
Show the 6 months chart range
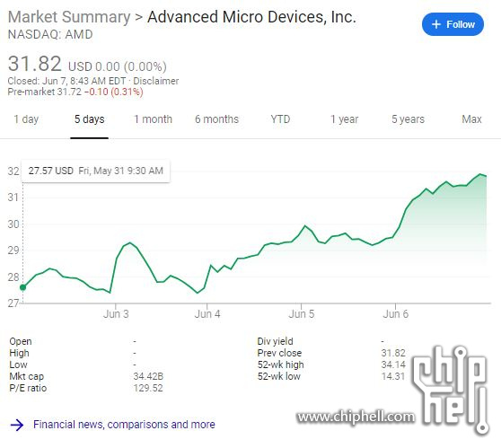(217, 119)
